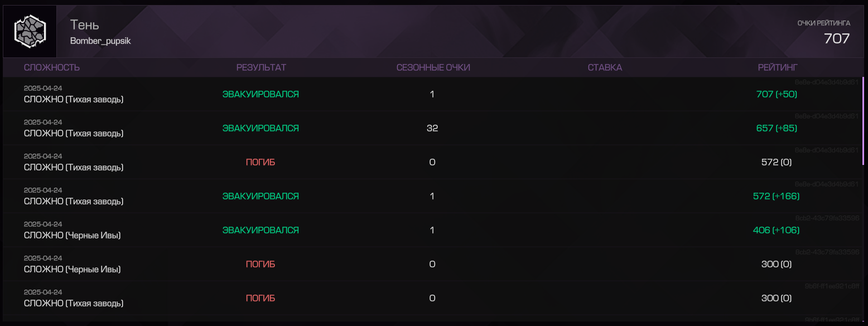868x326 pixels.
Task: Open the ПОГИБ row with rating 572 (0)
Action: pos(433,162)
